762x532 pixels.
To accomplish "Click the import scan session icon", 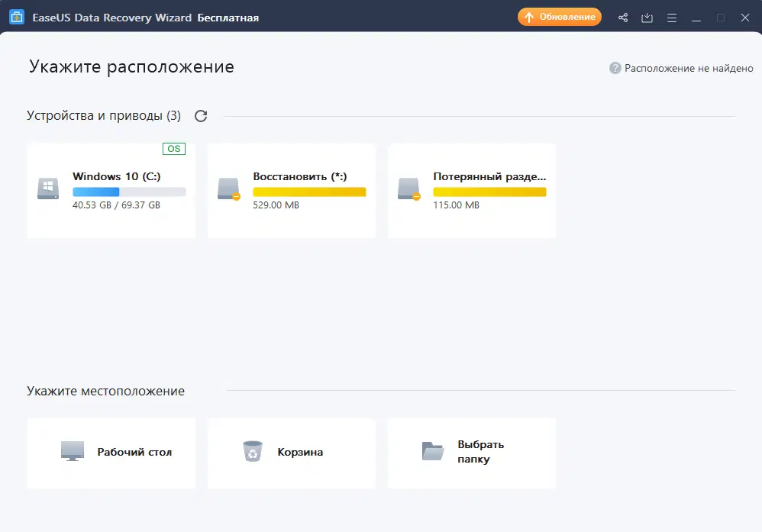I will 647,18.
